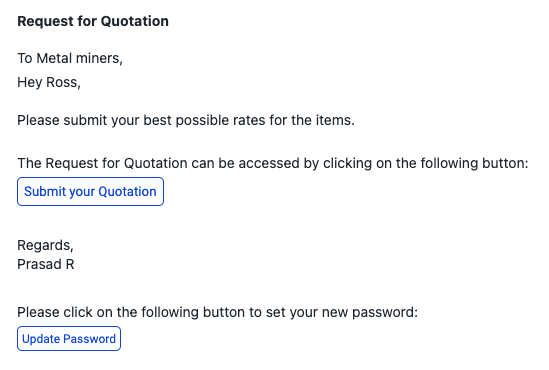
Task: Click the 'Hey Ross,' greeting text
Action: pyautogui.click(x=49, y=82)
